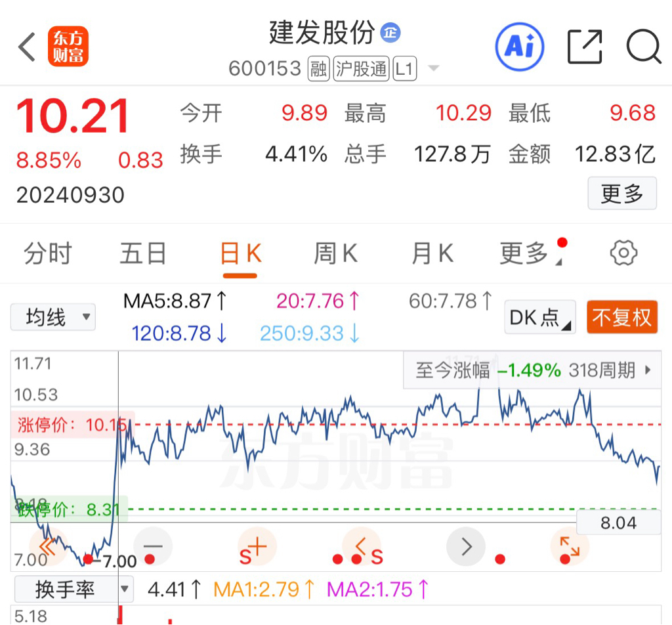The height and width of the screenshot is (625, 672).
Task: Open the search magnifier icon
Action: (643, 47)
